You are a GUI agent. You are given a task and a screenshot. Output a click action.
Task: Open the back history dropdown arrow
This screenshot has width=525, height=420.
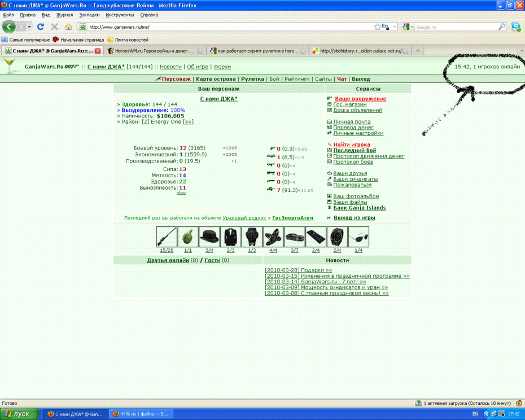tap(29, 27)
